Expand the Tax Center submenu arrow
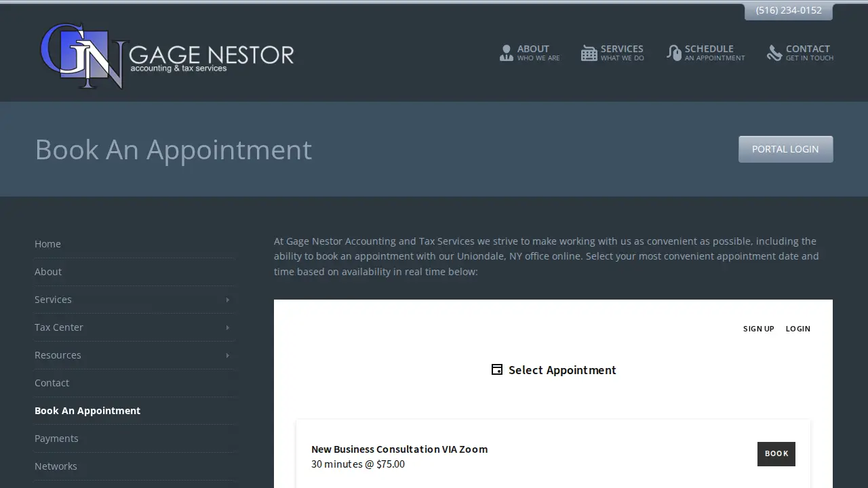 tap(227, 327)
